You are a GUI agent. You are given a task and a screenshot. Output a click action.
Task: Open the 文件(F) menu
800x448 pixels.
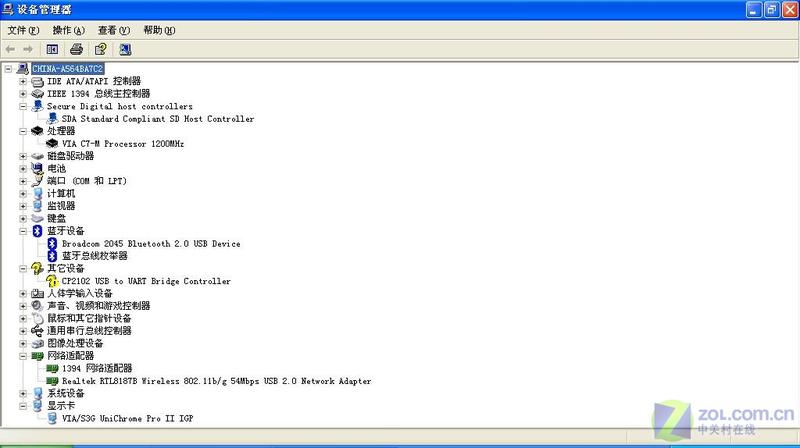point(23,31)
